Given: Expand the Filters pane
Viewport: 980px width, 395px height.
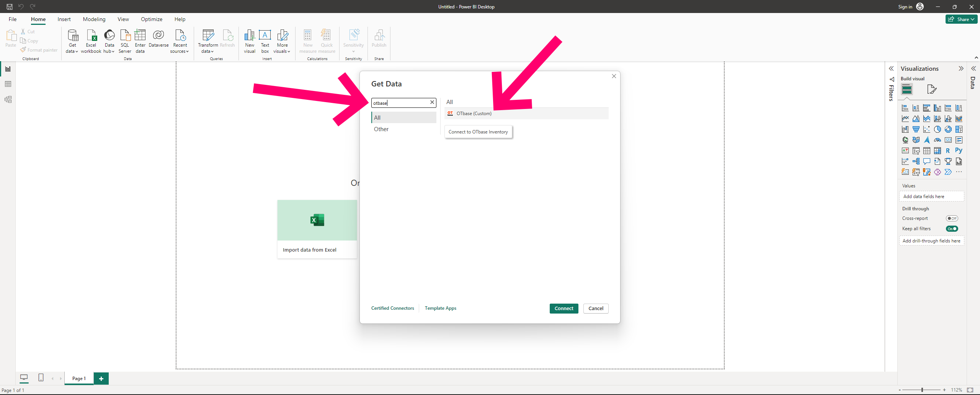Looking at the screenshot, I should 891,69.
